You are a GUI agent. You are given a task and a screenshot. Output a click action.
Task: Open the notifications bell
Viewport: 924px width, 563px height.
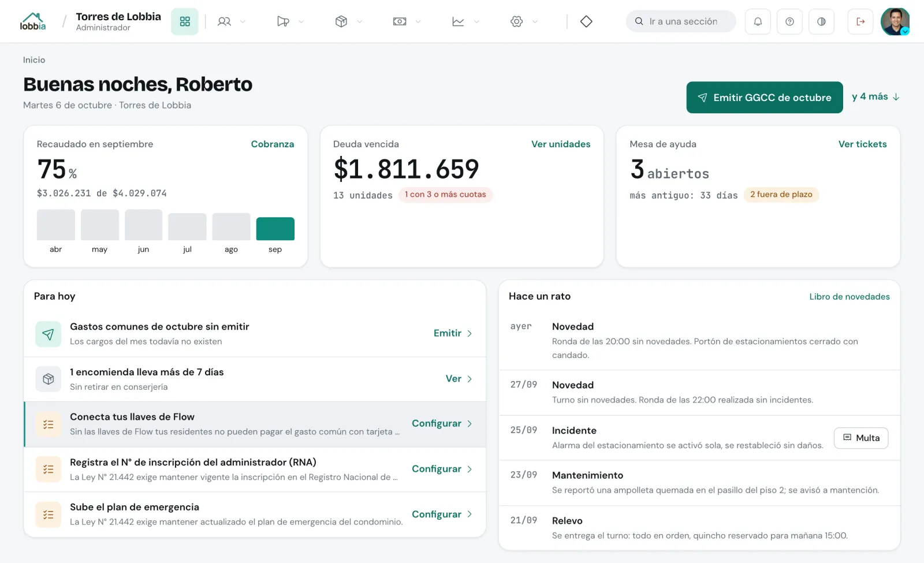click(x=758, y=21)
